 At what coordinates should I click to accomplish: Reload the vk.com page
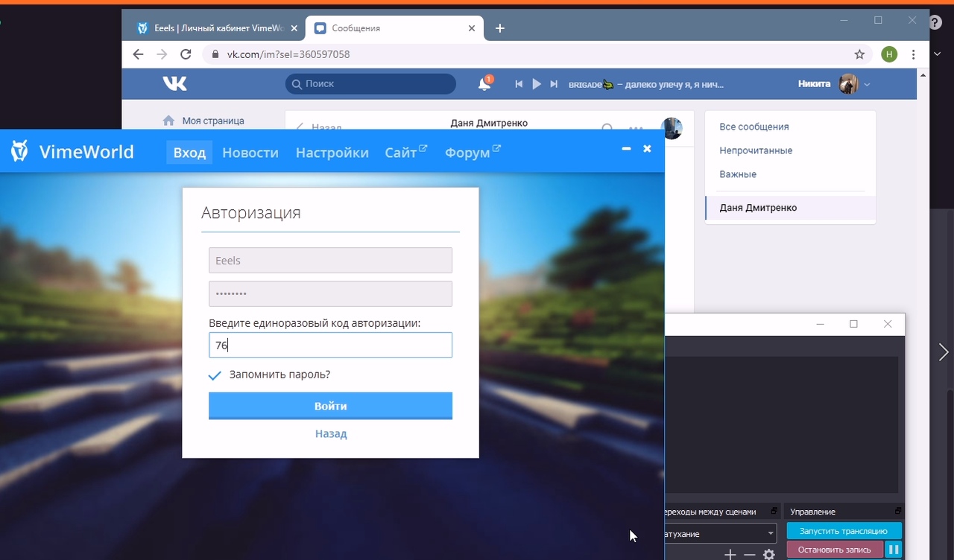(x=186, y=54)
